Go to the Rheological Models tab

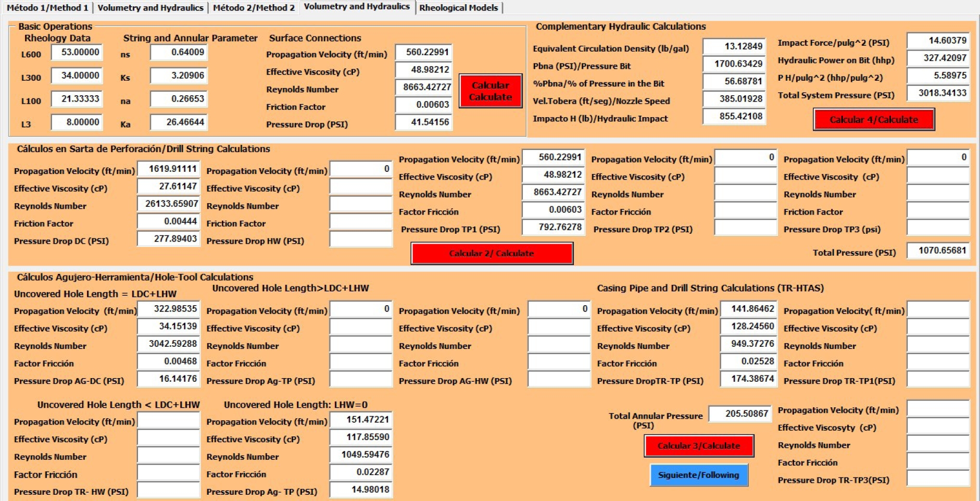point(458,8)
